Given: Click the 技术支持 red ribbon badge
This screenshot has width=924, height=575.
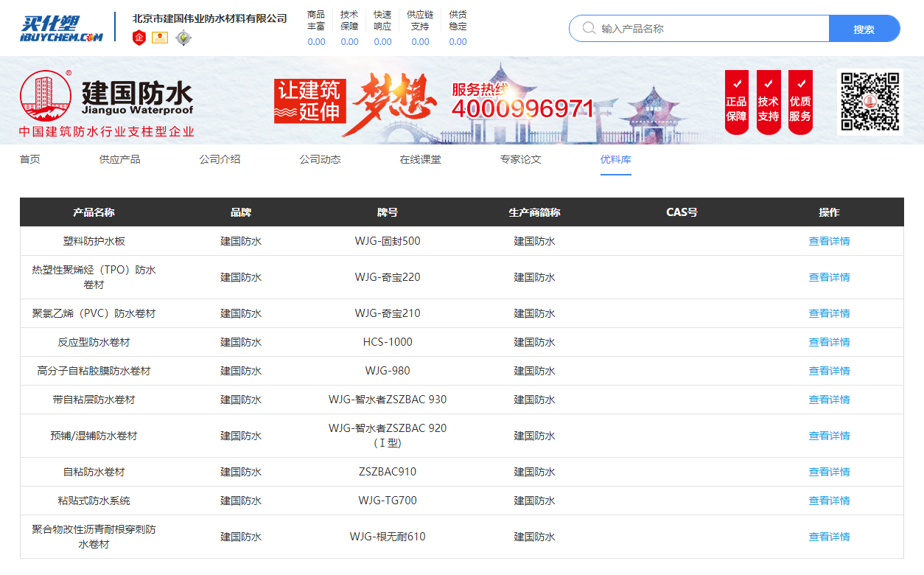Looking at the screenshot, I should (769, 102).
